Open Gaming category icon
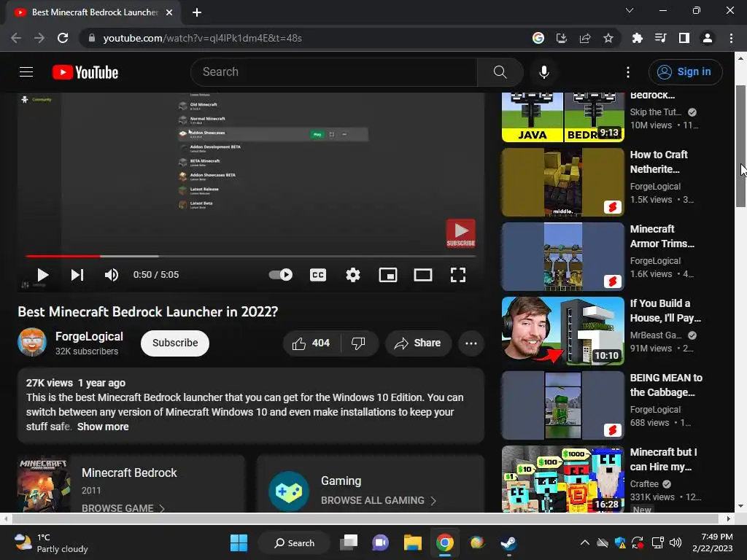Screen dimensions: 747x560 click(289, 491)
